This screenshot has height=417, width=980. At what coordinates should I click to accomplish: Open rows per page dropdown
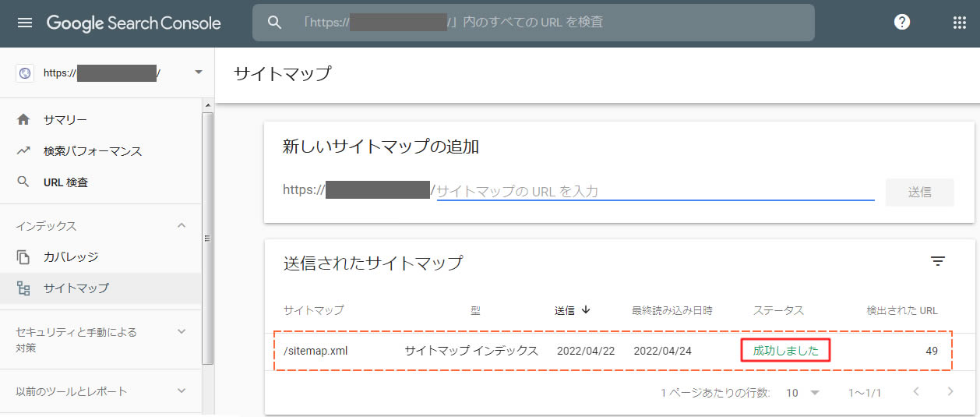(x=802, y=393)
